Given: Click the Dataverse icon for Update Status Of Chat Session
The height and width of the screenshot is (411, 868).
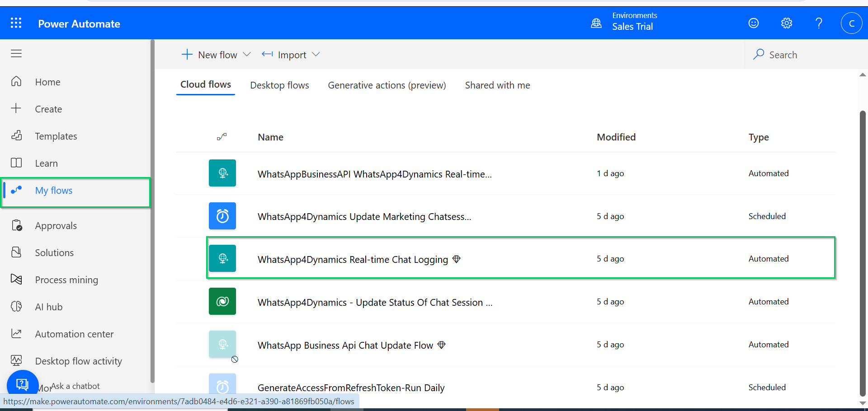Looking at the screenshot, I should [222, 302].
